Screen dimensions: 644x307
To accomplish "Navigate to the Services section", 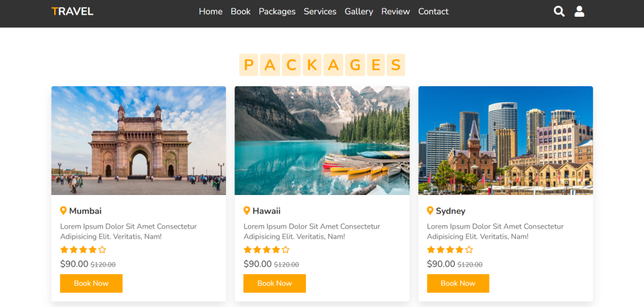I will click(320, 12).
